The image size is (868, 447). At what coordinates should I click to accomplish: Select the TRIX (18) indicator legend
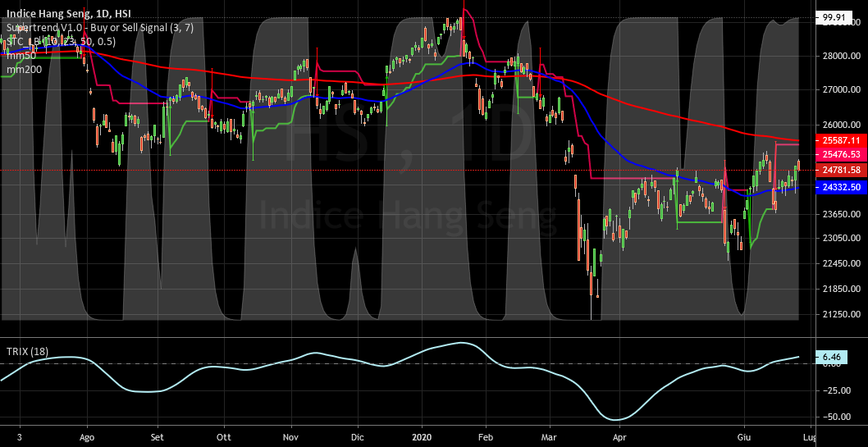point(27,352)
